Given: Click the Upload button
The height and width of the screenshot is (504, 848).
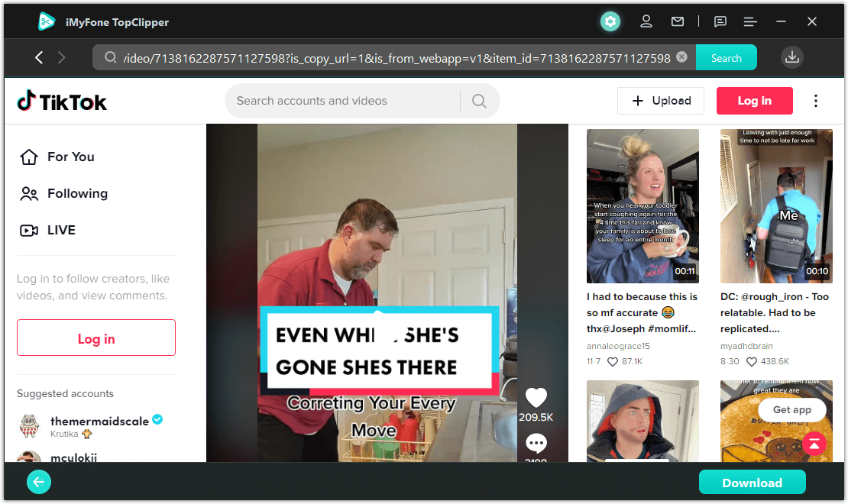Looking at the screenshot, I should (661, 101).
